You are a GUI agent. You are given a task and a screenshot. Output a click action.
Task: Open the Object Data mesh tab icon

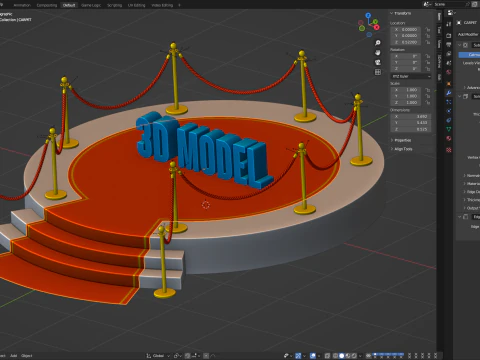449,129
